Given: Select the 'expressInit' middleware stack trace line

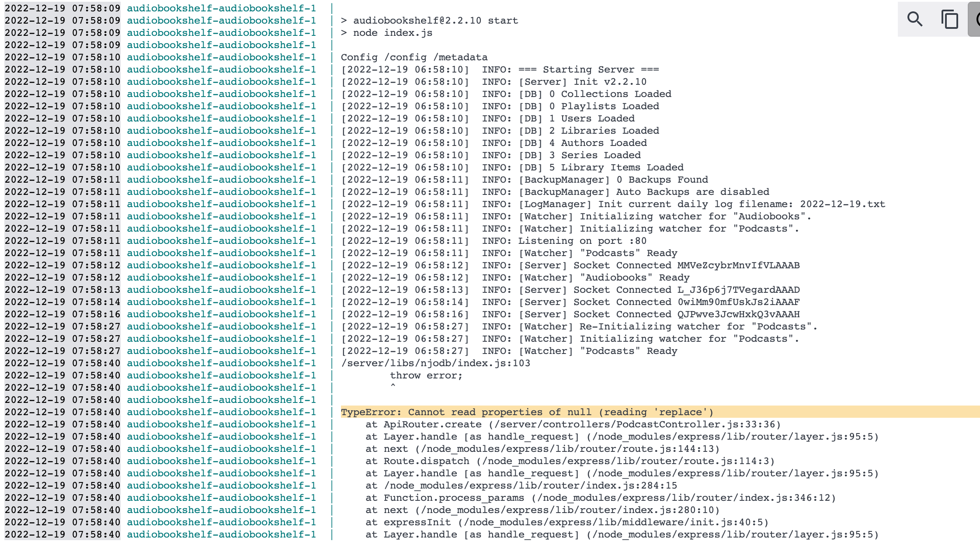Looking at the screenshot, I should coord(566,522).
